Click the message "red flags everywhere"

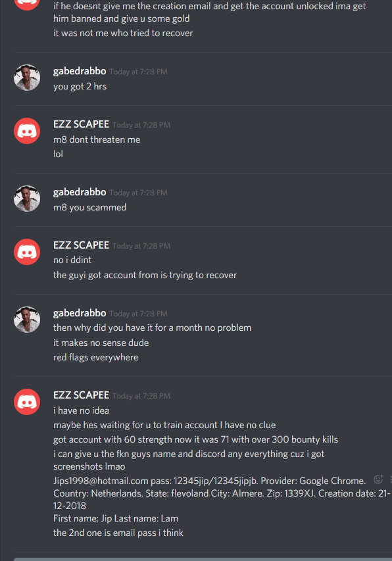click(x=96, y=357)
